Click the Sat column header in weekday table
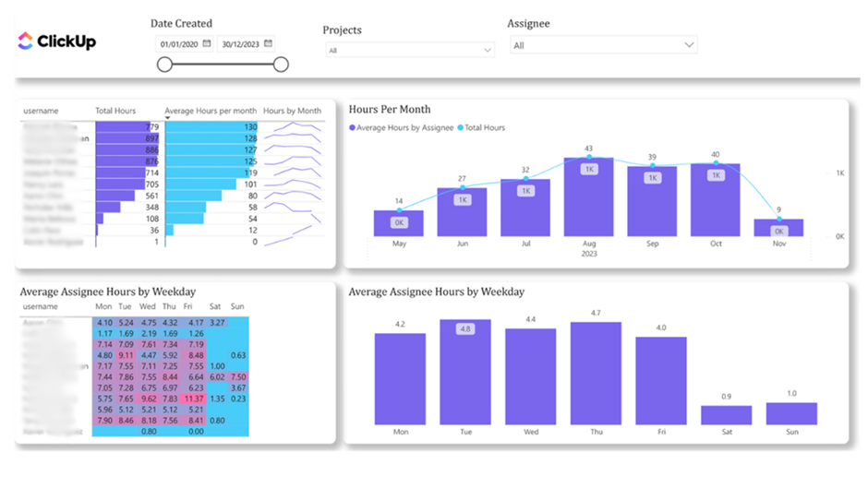 coord(216,306)
